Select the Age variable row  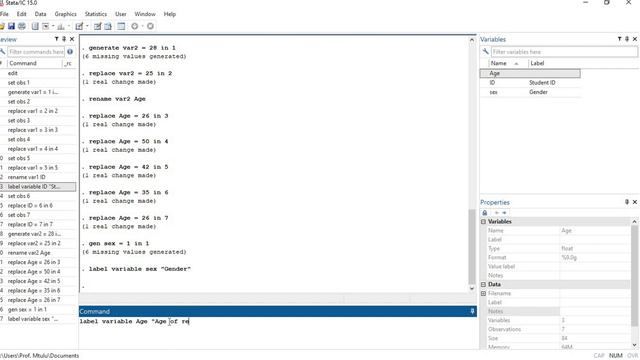[x=530, y=73]
